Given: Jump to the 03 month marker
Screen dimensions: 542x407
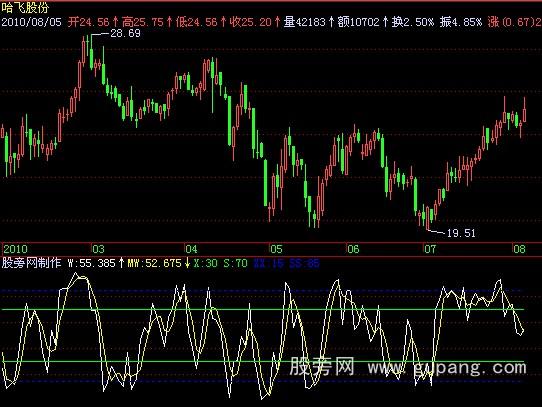Looking at the screenshot, I should click(99, 249).
